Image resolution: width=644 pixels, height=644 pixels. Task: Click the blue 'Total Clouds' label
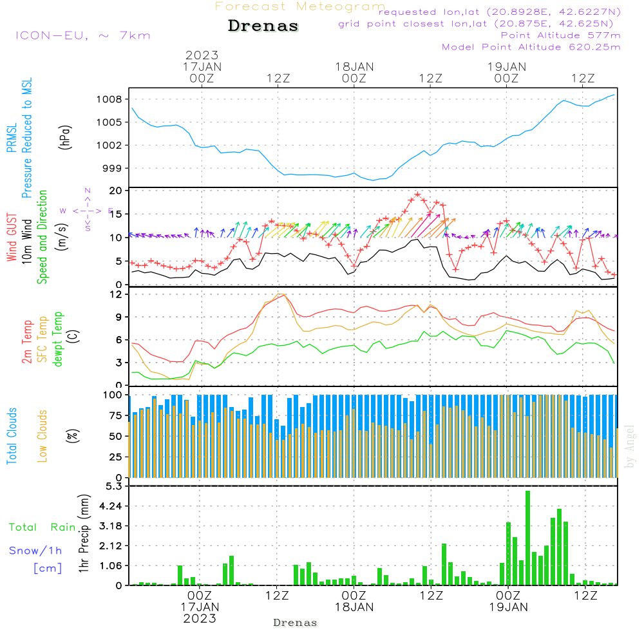[x=12, y=436]
